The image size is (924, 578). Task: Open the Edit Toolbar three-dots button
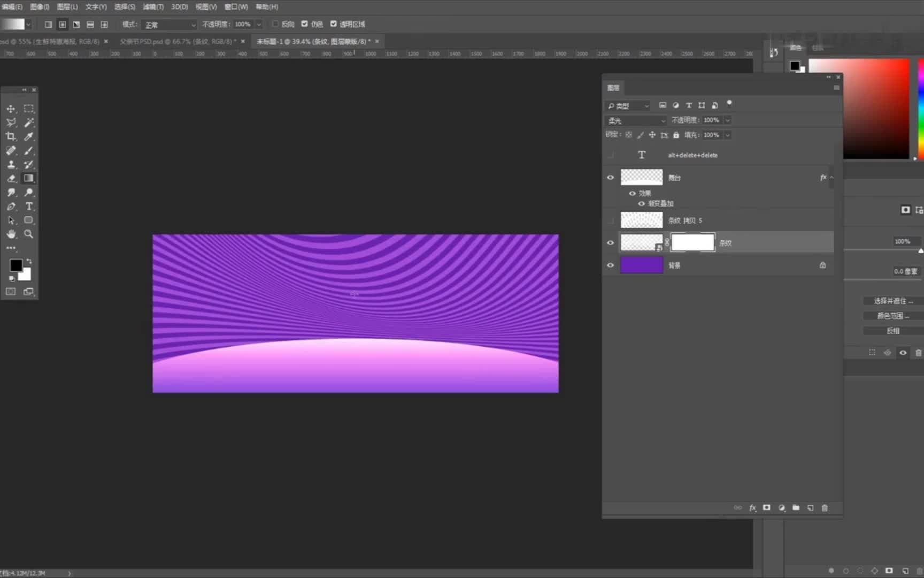click(11, 248)
